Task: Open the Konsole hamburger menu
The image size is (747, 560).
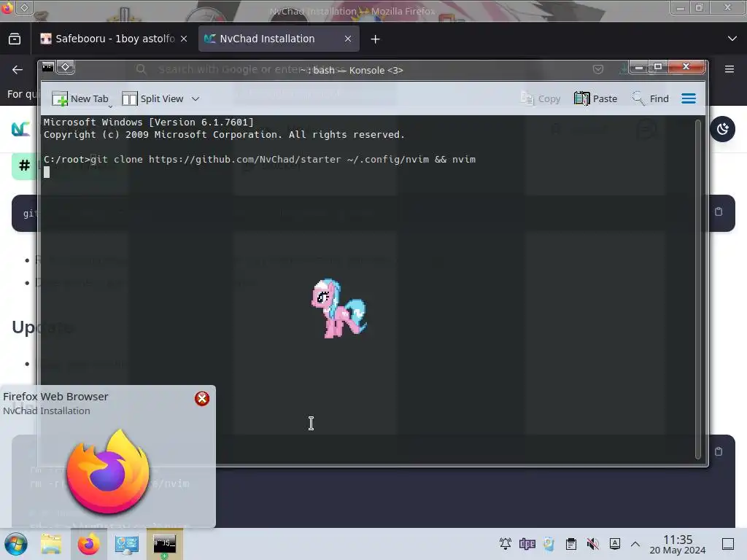Action: point(689,98)
